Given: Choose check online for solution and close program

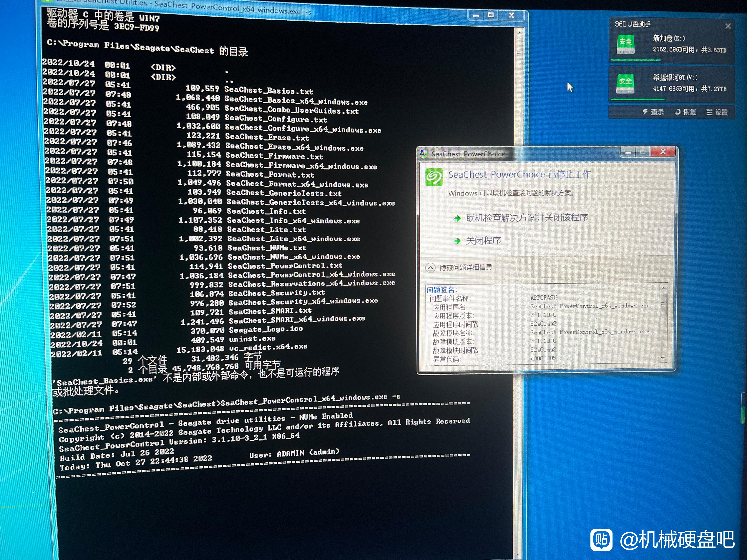Looking at the screenshot, I should click(527, 218).
